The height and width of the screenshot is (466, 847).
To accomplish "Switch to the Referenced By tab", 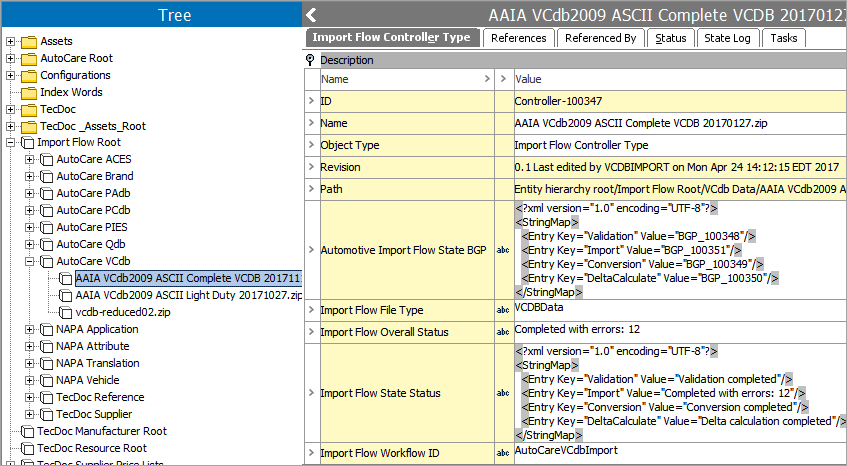I will point(601,38).
